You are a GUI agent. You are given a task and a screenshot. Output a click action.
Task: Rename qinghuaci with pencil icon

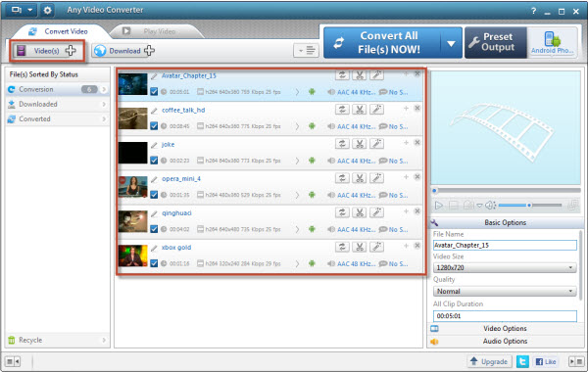[x=154, y=213]
